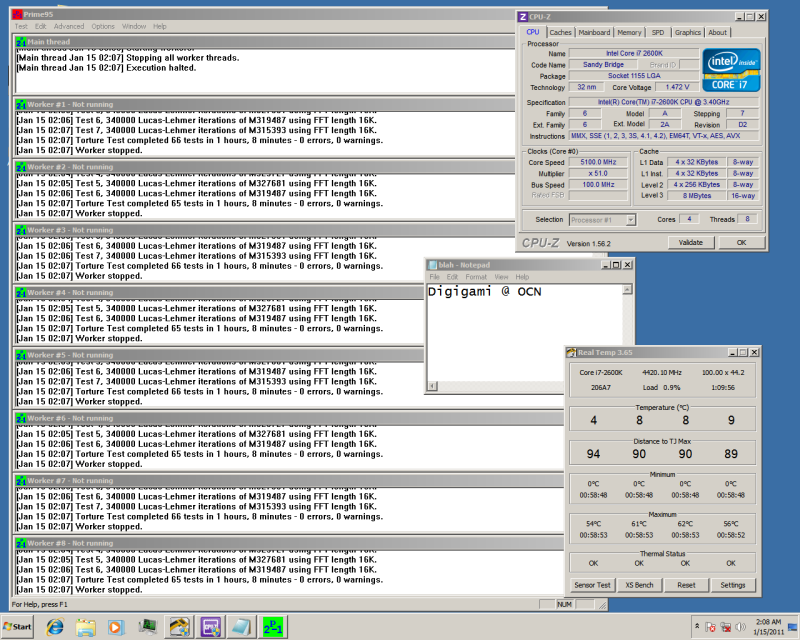Screen dimensions: 800x640
Task: Open the Window menu in Prime95
Action: point(134,27)
